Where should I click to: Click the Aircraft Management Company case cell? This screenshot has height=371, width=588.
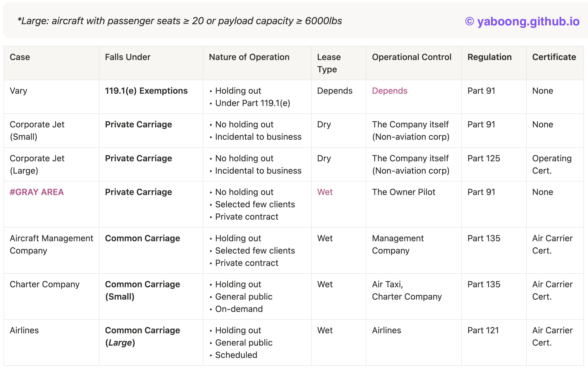(51, 245)
